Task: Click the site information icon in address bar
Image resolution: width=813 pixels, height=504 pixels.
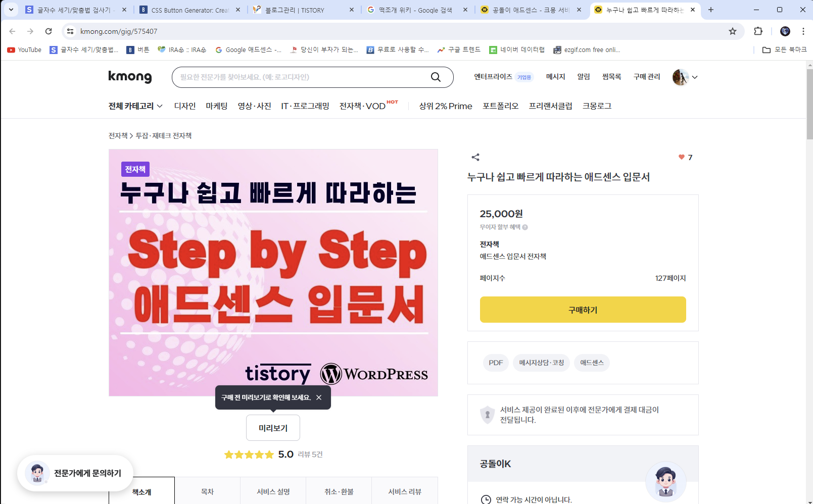Action: click(70, 31)
